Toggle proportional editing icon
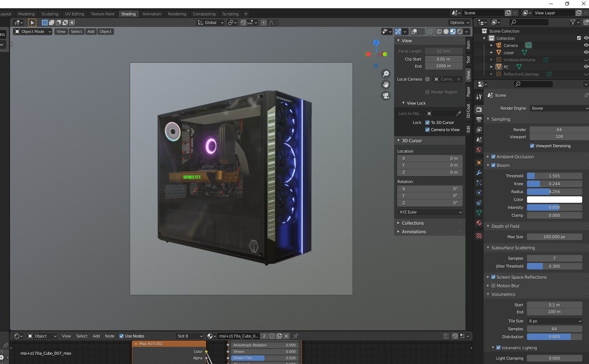Viewport: 589px width, 364px height. 264,23
